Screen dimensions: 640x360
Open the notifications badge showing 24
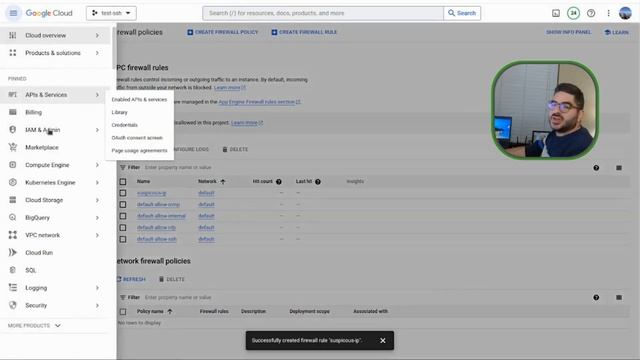(573, 13)
